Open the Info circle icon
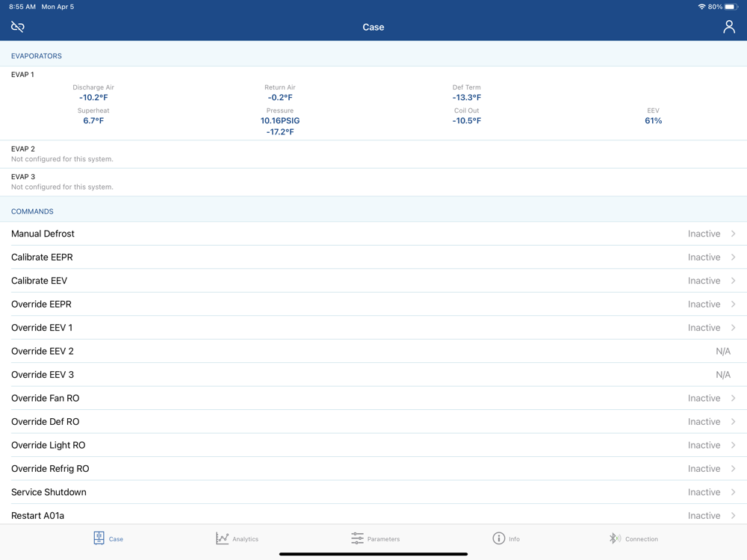This screenshot has height=560, width=747. (x=498, y=538)
